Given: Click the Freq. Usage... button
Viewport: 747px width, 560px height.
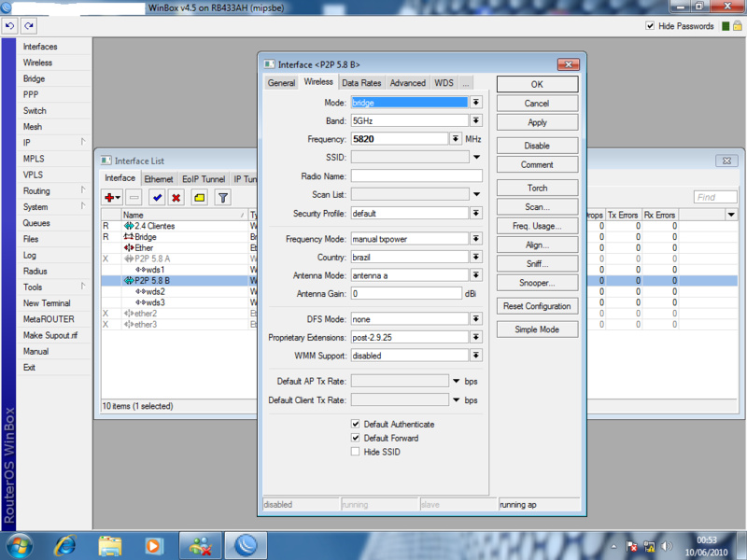Looking at the screenshot, I should coord(538,226).
